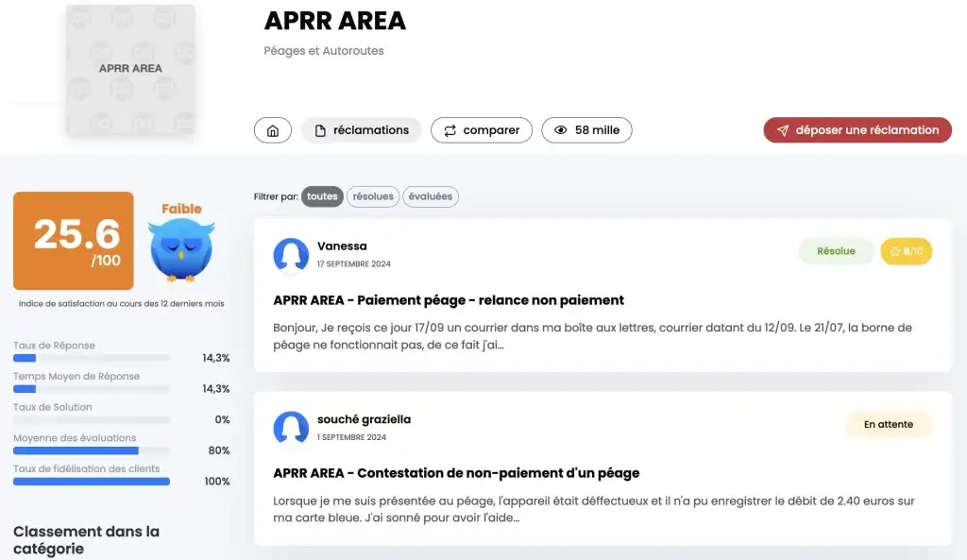Click the eye icon in views pill
The image size is (967, 560).
click(x=561, y=130)
